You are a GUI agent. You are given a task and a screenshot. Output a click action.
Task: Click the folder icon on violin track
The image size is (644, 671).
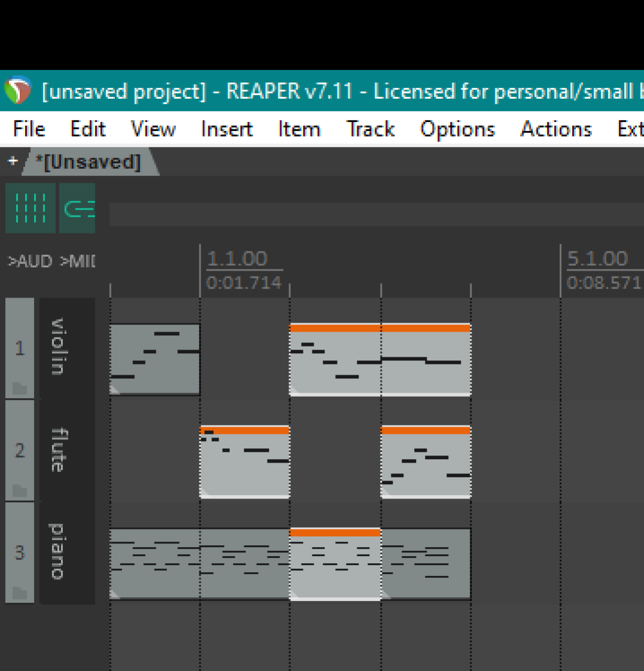[x=20, y=389]
